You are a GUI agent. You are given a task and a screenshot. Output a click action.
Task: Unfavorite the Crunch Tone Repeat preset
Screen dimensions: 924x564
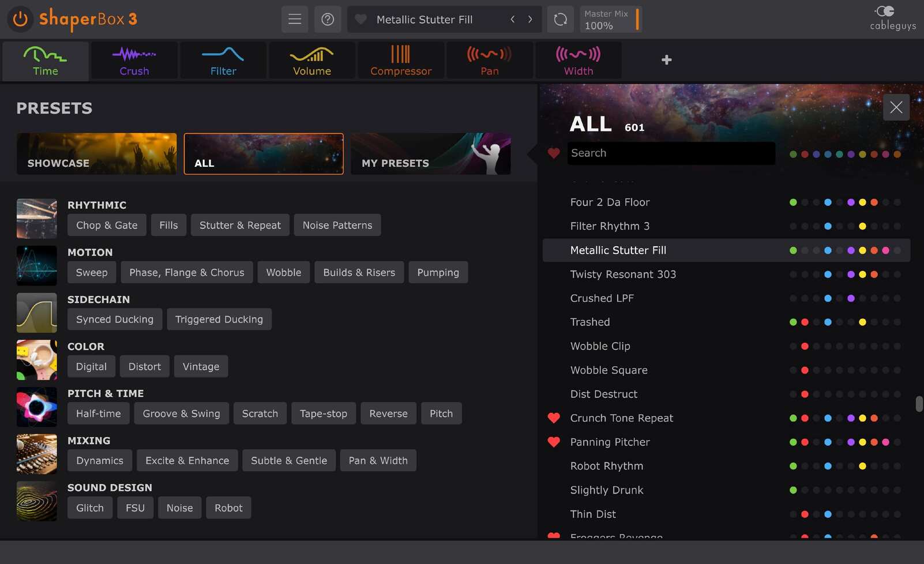[x=554, y=418]
